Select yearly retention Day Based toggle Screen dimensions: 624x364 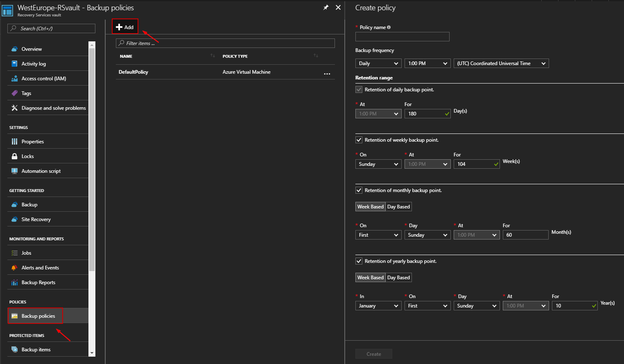pos(398,278)
